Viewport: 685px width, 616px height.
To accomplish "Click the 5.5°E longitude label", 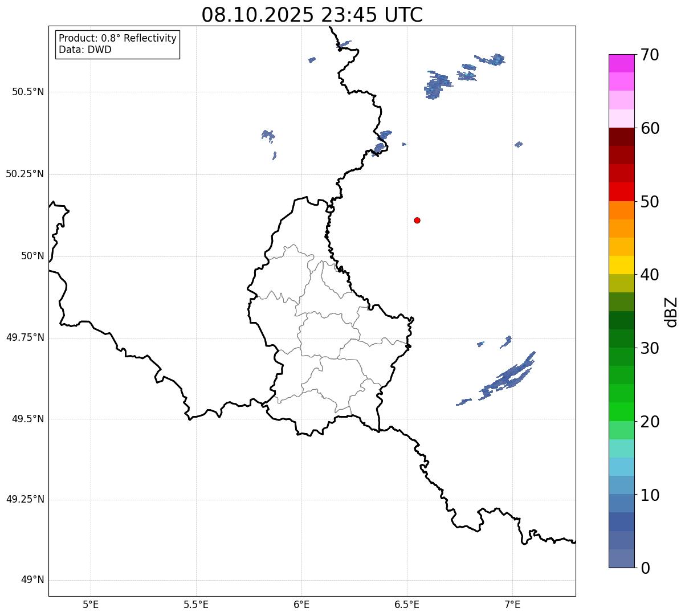I will click(196, 605).
